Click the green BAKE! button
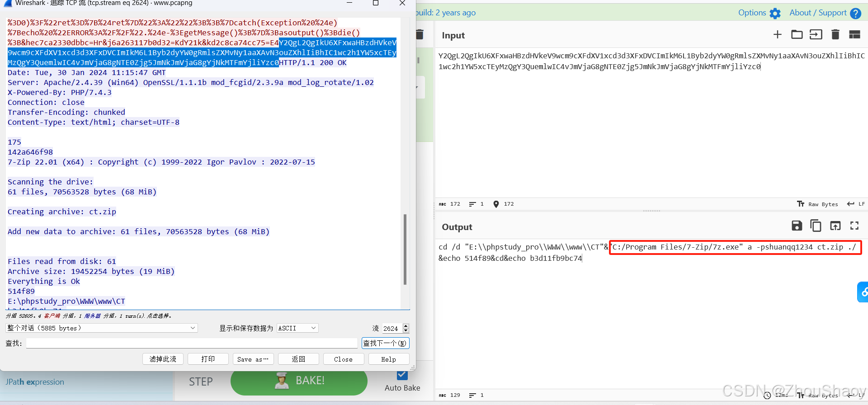868x405 pixels. 299,381
